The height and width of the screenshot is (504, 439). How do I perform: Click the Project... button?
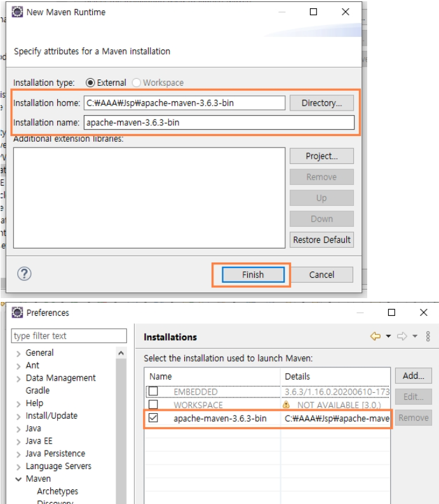point(321,156)
